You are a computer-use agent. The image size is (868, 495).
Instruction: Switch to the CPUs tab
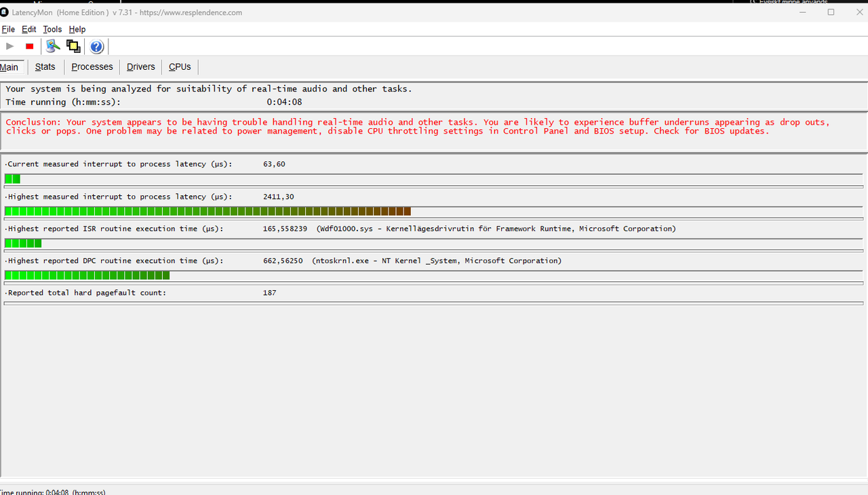pos(180,66)
